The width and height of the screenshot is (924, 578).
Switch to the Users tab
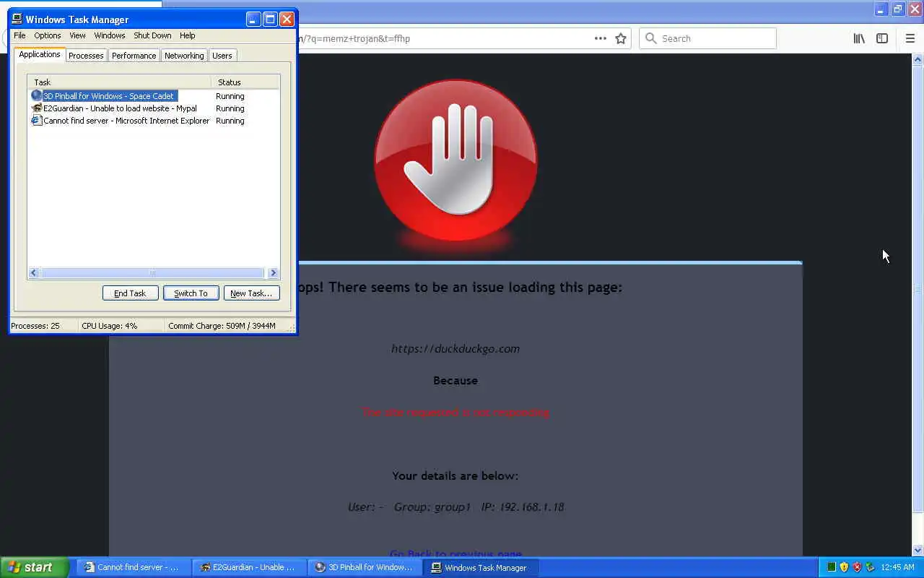(222, 56)
